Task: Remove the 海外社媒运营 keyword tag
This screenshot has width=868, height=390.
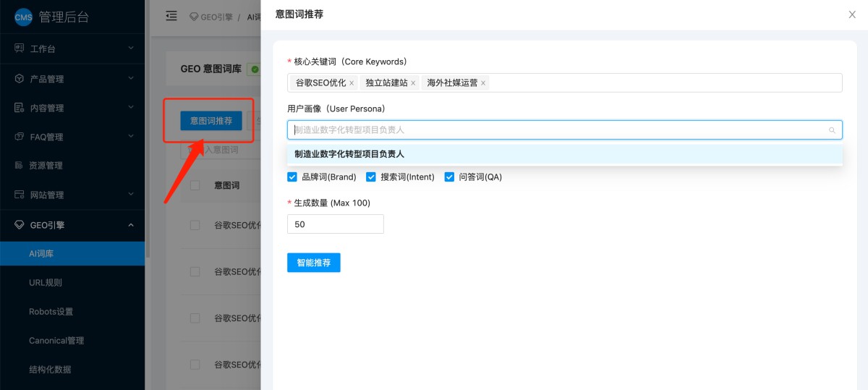Action: (x=483, y=83)
